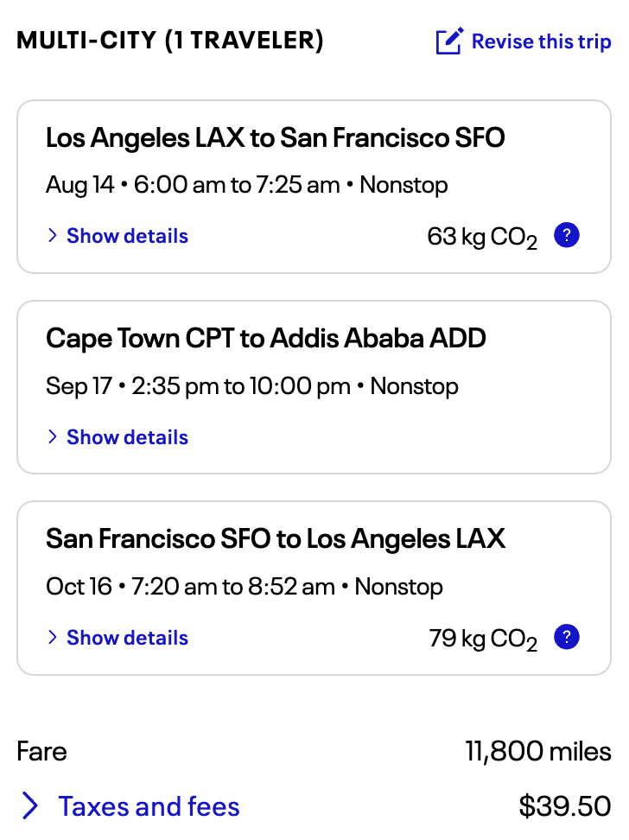
Task: Click the Multi-City (1 Traveler) heading
Action: [170, 41]
